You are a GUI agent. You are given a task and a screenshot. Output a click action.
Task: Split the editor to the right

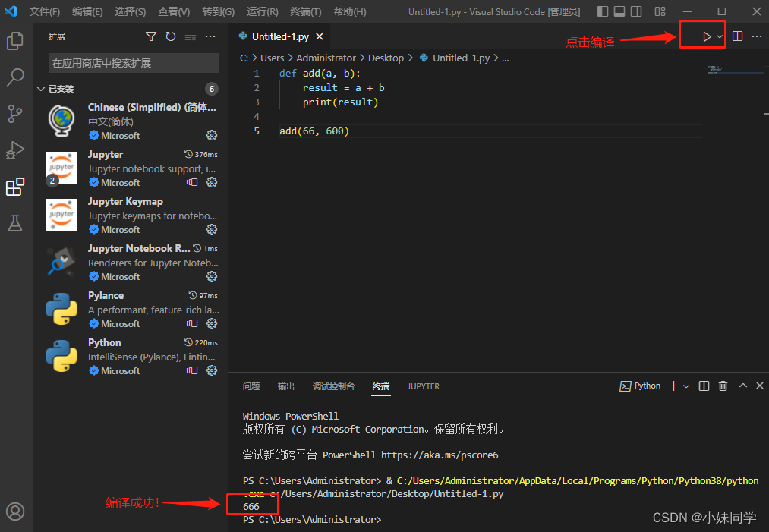point(737,36)
